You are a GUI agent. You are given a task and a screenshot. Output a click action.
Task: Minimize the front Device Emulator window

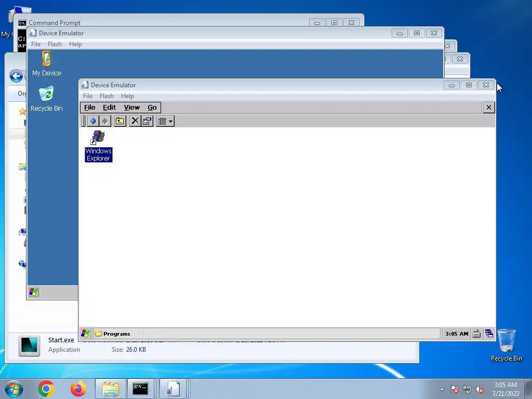coord(451,85)
